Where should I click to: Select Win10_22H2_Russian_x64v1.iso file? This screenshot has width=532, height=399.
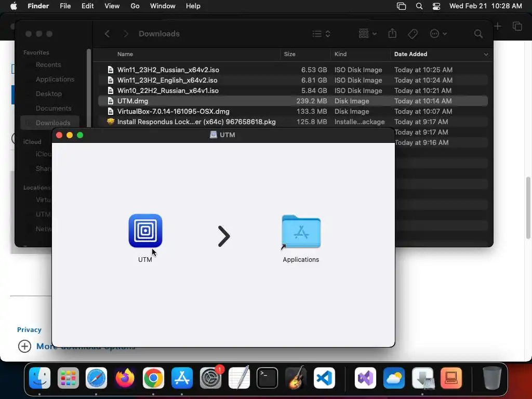(x=293, y=90)
